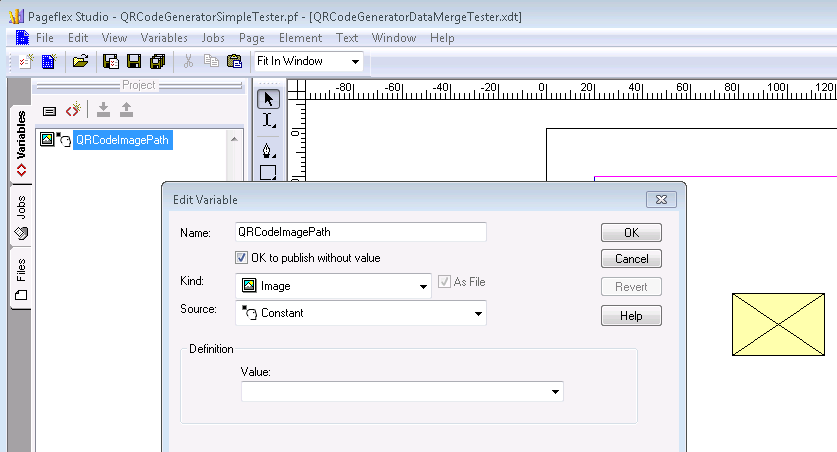The width and height of the screenshot is (837, 452).
Task: Click the Paste clipboard icon
Action: point(234,62)
